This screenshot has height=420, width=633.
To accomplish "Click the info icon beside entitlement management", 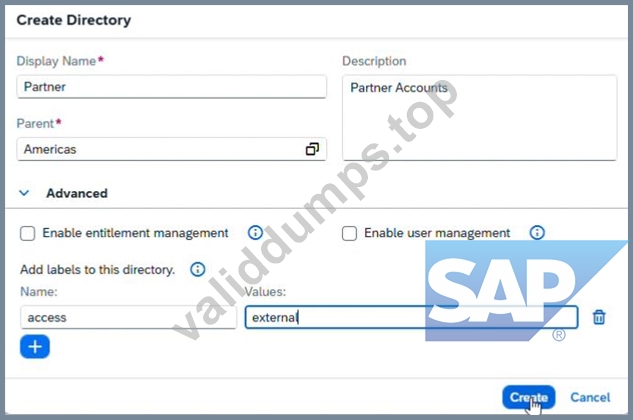I will click(255, 233).
